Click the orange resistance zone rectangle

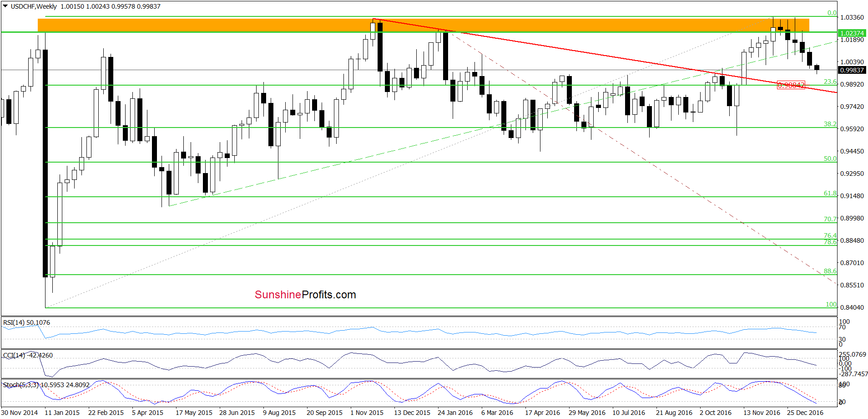click(423, 25)
